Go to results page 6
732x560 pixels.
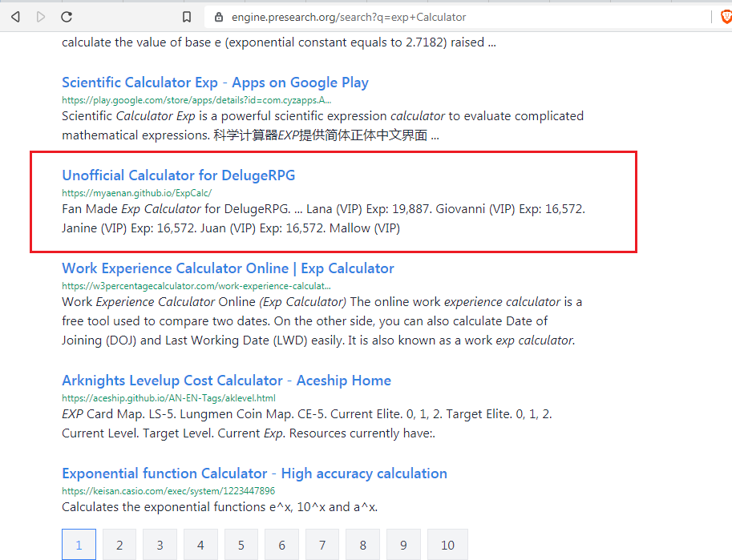pos(281,545)
